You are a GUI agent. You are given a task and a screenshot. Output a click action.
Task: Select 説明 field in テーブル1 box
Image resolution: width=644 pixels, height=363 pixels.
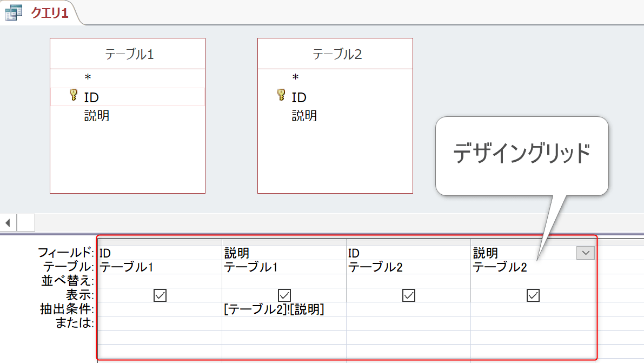(x=97, y=116)
